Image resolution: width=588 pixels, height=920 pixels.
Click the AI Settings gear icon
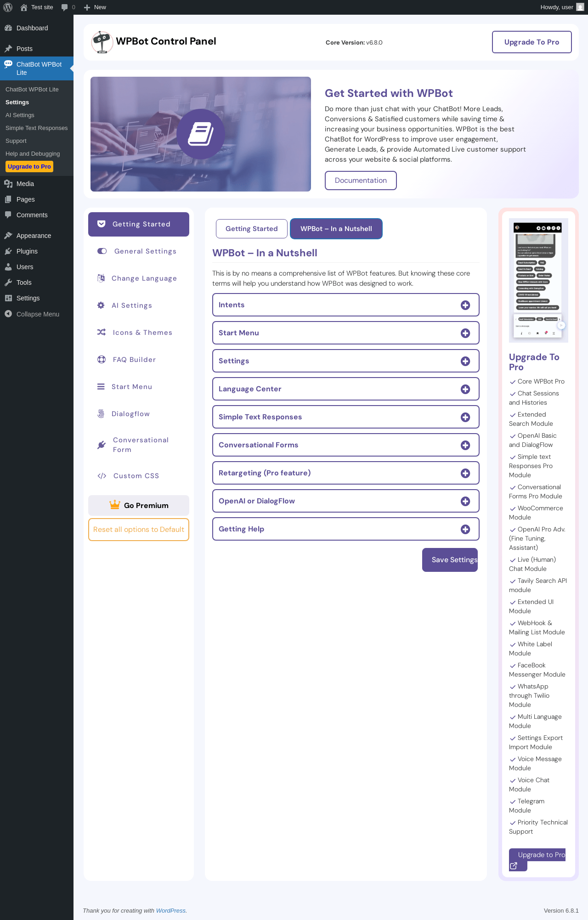[x=101, y=305]
